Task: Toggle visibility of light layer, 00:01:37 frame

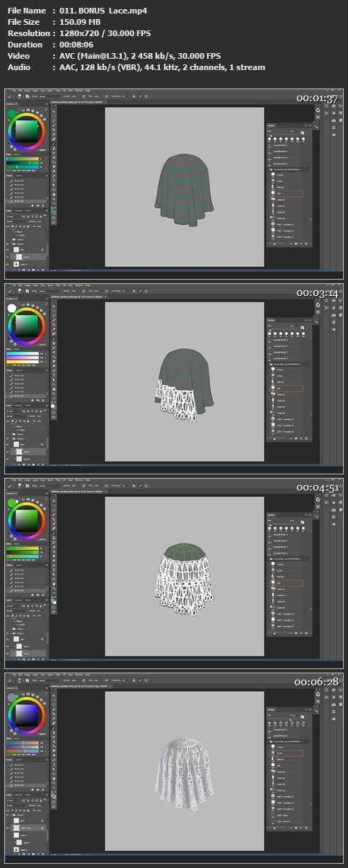Action: tap(7, 250)
